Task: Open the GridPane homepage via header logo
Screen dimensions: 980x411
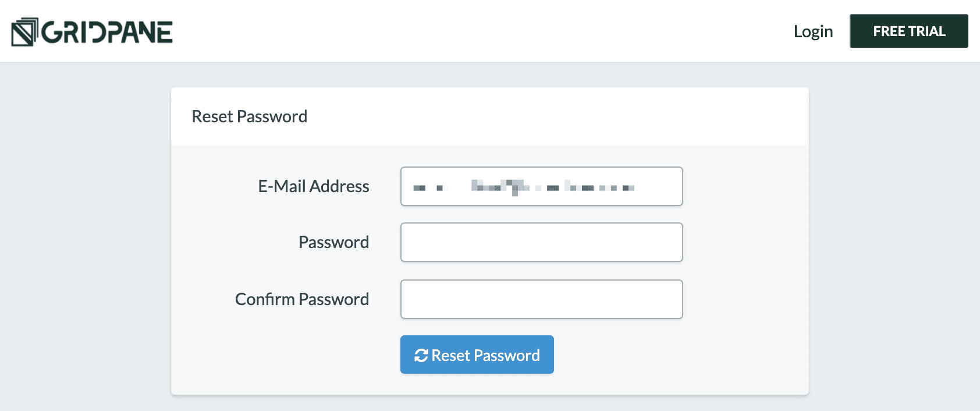Action: [x=90, y=32]
